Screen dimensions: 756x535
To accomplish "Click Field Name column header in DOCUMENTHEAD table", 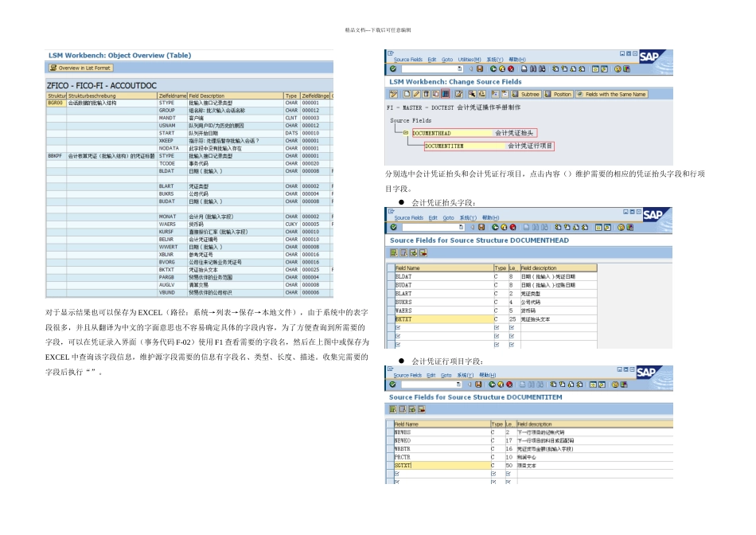I will pos(443,267).
